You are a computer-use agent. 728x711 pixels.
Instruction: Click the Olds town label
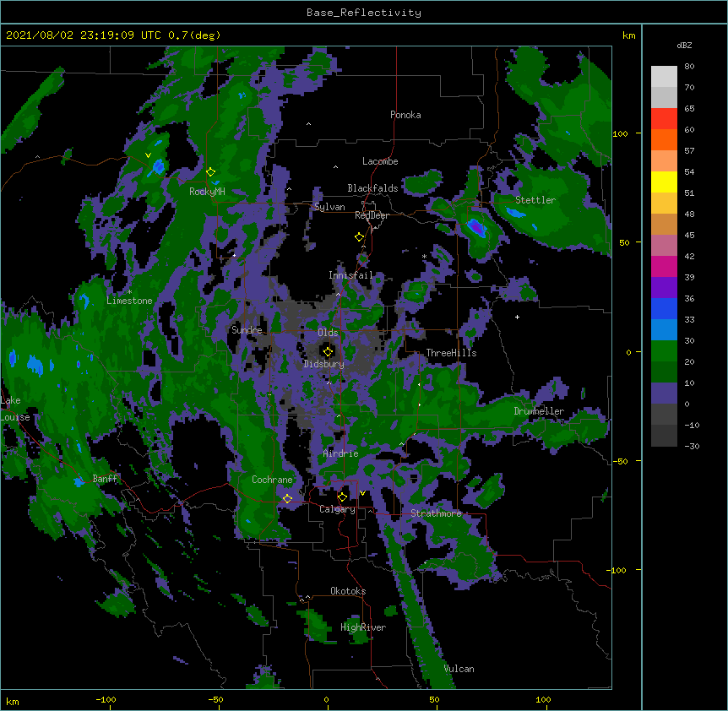click(328, 333)
